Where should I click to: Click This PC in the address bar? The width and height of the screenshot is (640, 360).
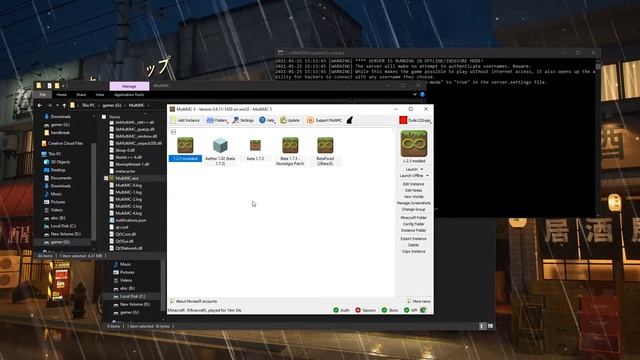[88, 105]
